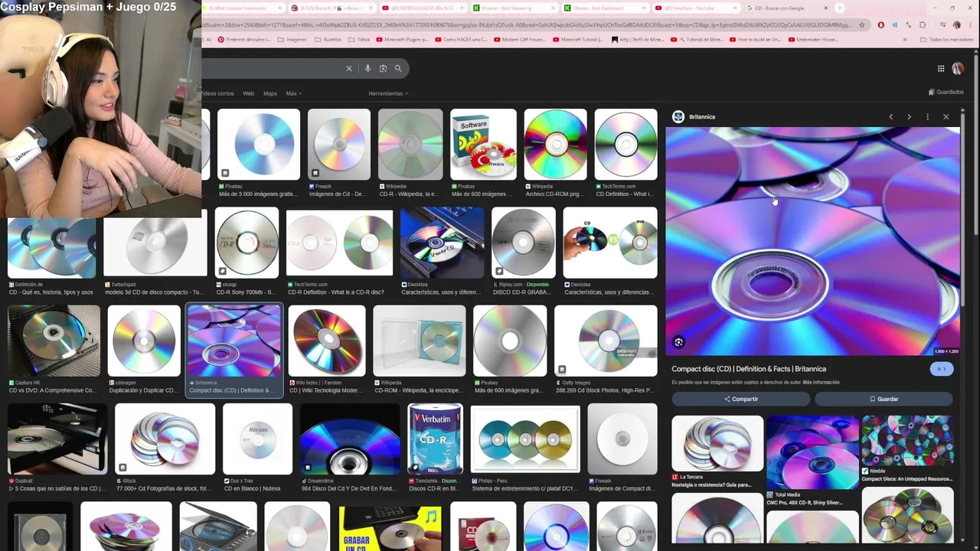The height and width of the screenshot is (551, 980).
Task: Click Compartir share button
Action: click(740, 399)
